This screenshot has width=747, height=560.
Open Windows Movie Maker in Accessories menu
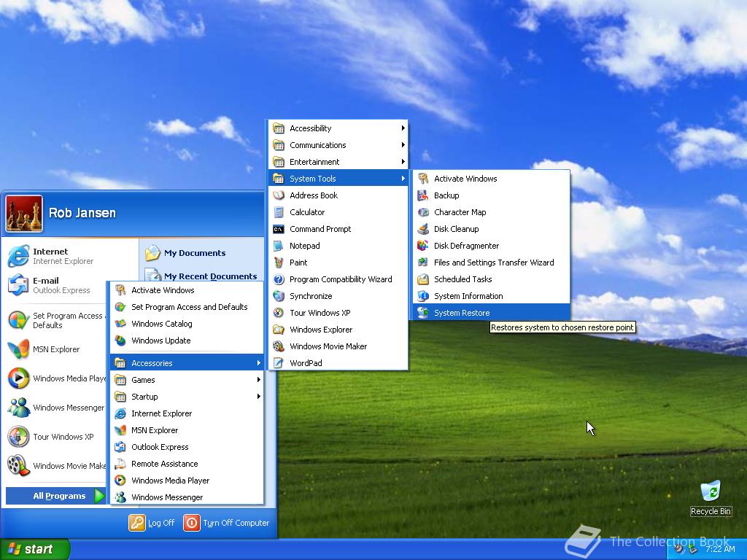point(338,346)
